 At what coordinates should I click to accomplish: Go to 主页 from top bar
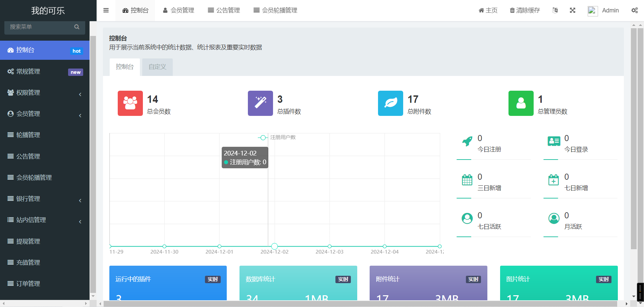tap(488, 10)
